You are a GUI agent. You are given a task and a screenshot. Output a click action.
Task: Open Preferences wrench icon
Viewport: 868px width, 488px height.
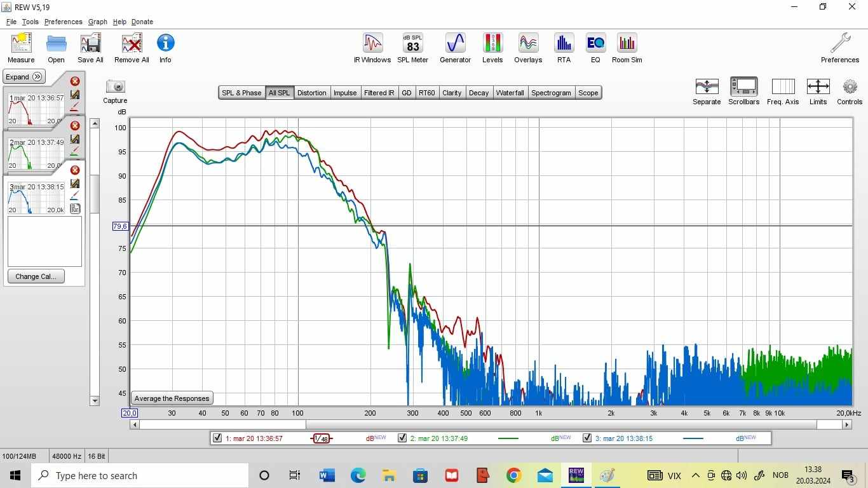[x=840, y=48]
